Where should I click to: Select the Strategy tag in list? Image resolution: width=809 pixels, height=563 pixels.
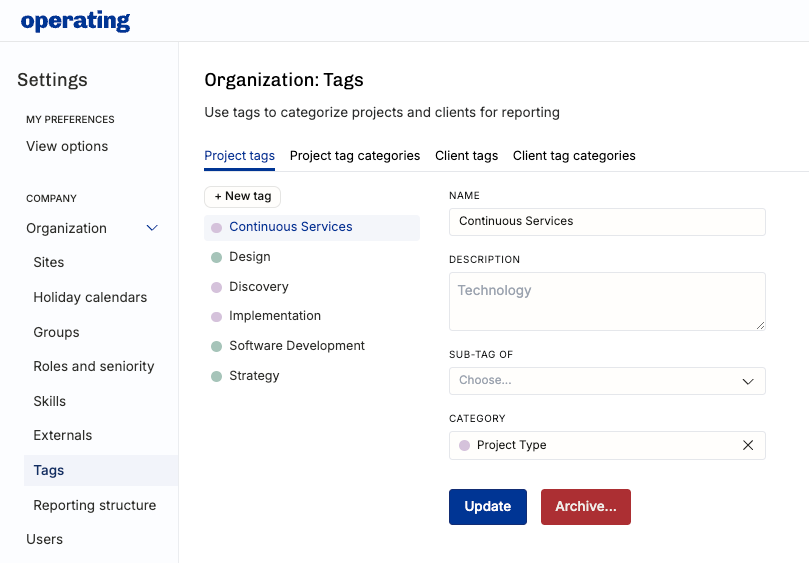click(x=254, y=376)
